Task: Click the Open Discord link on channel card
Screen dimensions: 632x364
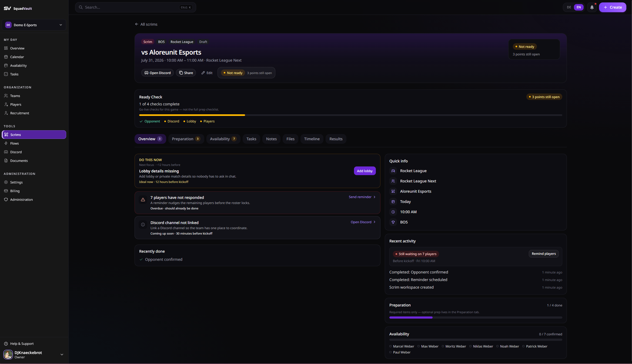Action: click(x=363, y=222)
